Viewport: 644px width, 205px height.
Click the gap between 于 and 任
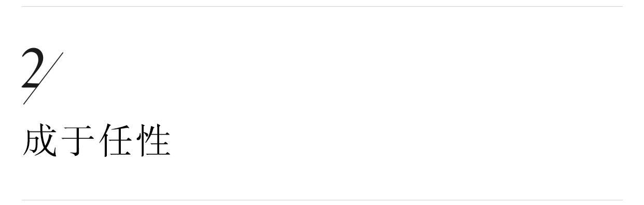pyautogui.click(x=97, y=140)
